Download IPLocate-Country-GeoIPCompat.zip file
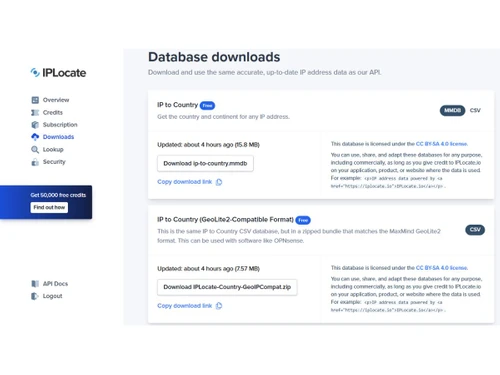Screen dimensions: 500x375 click(227, 287)
